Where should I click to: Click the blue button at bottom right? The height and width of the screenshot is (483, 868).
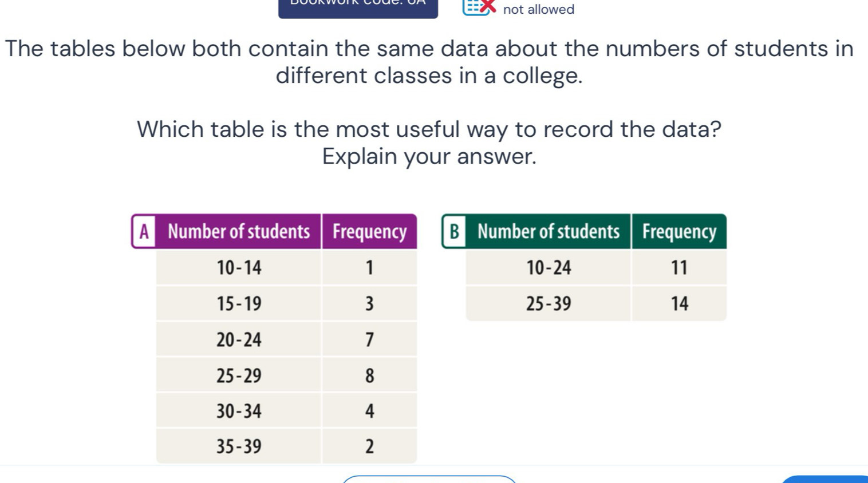(x=826, y=479)
